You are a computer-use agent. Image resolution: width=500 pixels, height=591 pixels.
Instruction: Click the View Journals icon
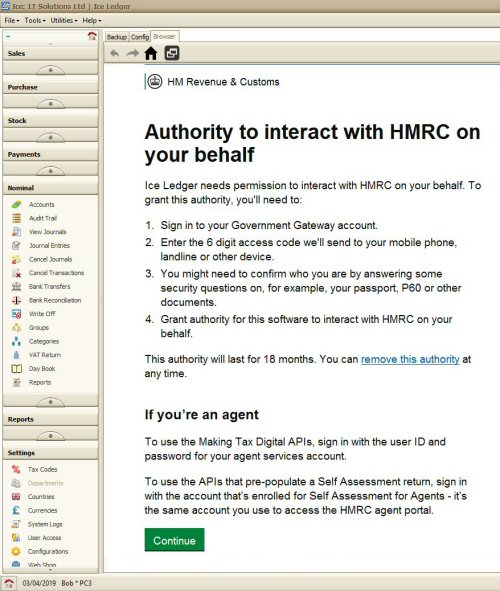[16, 232]
